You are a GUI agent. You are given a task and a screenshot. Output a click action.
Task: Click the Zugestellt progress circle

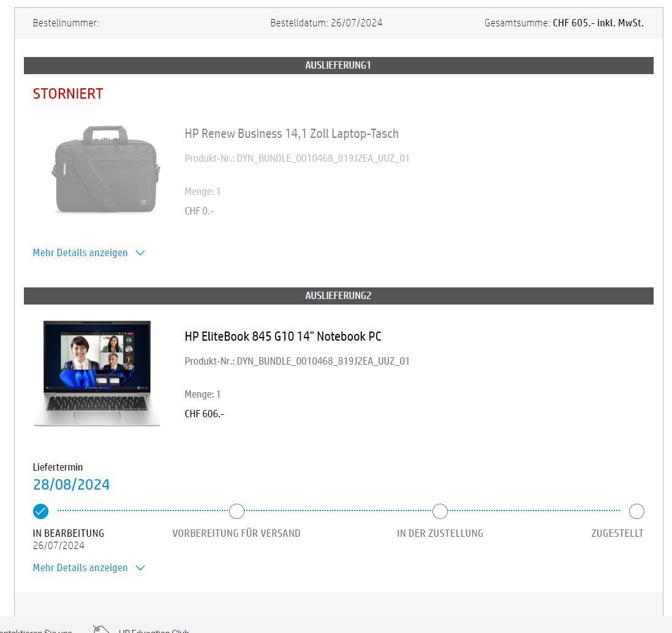(636, 510)
